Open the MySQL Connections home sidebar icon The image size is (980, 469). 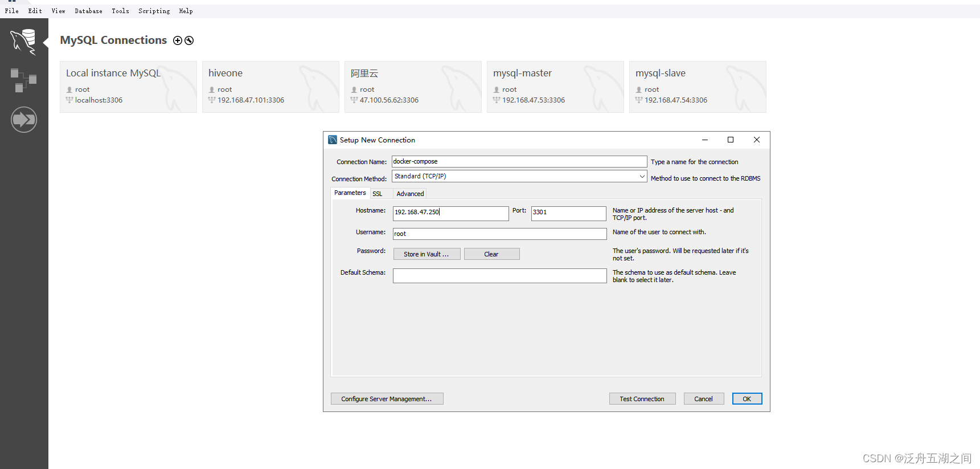[23, 42]
